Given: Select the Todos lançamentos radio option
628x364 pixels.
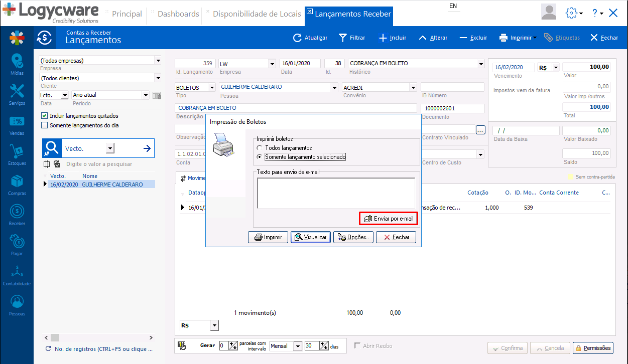Looking at the screenshot, I should tap(259, 148).
